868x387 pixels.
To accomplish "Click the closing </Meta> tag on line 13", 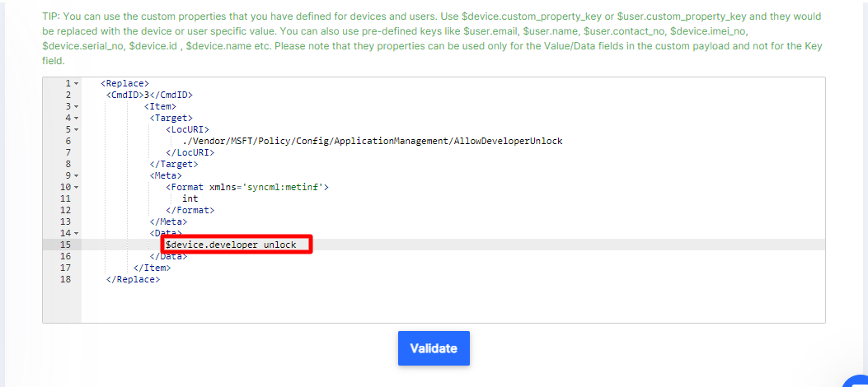I will tap(168, 221).
